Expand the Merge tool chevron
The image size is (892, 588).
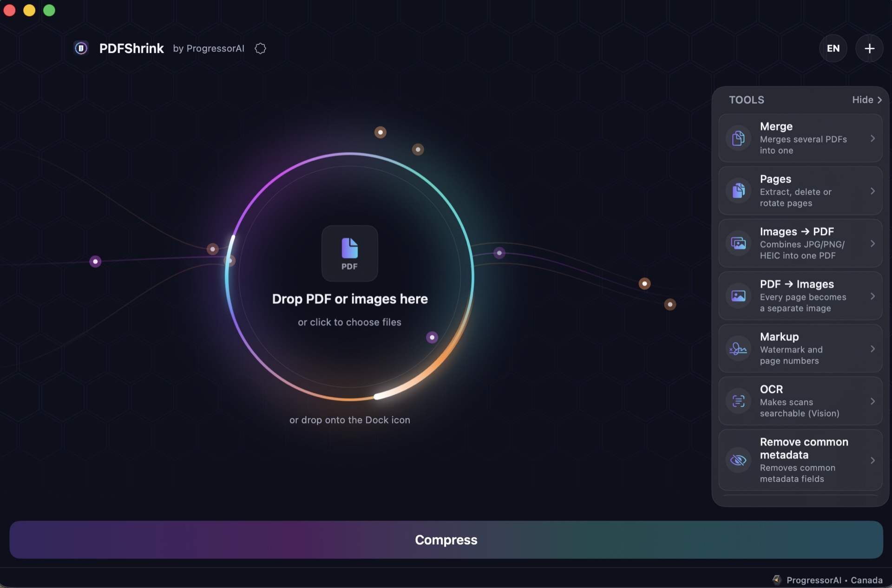coord(872,138)
